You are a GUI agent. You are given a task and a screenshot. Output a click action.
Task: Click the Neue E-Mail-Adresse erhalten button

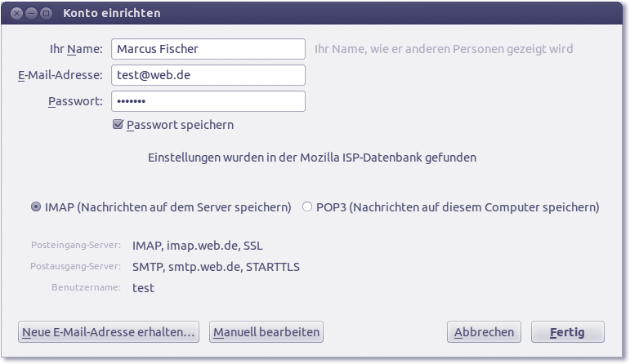[x=109, y=332]
